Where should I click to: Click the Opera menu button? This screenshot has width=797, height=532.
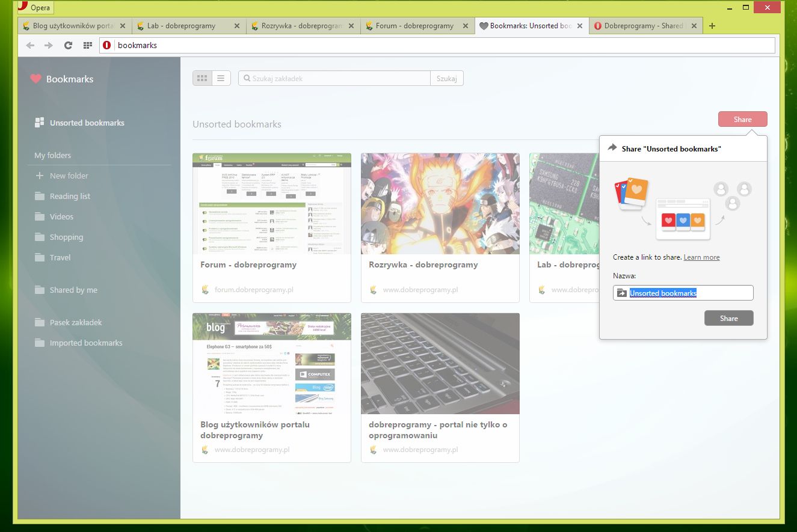pyautogui.click(x=35, y=8)
